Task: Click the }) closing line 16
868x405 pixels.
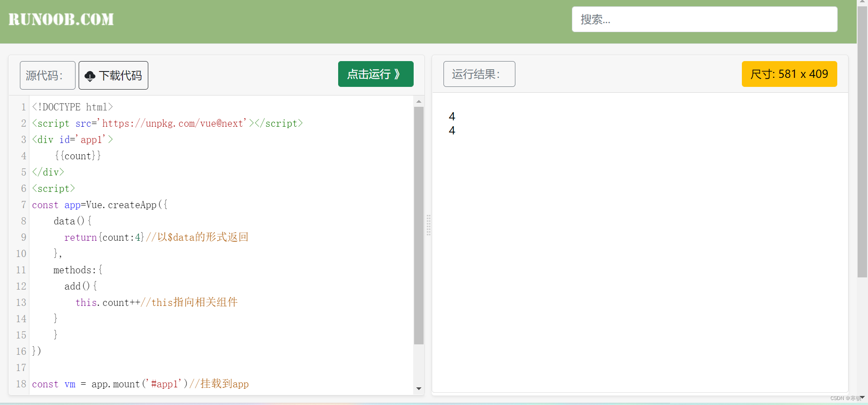Action: click(37, 352)
